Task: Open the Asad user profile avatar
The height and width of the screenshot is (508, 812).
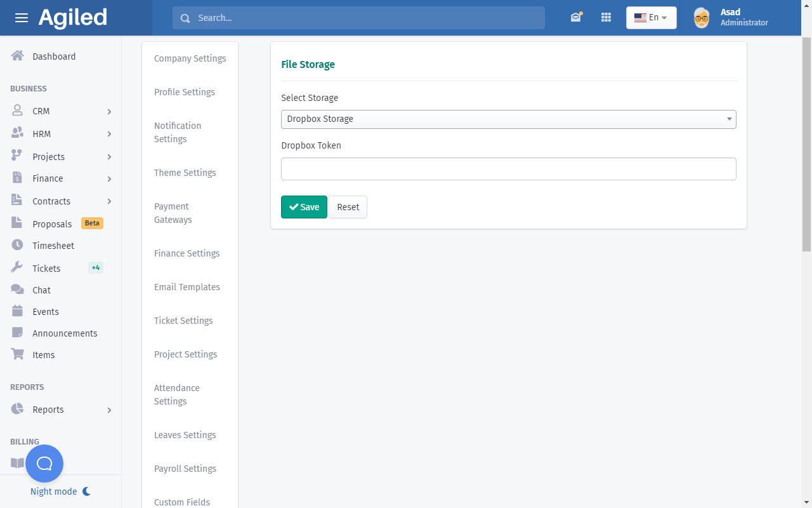Action: (701, 18)
